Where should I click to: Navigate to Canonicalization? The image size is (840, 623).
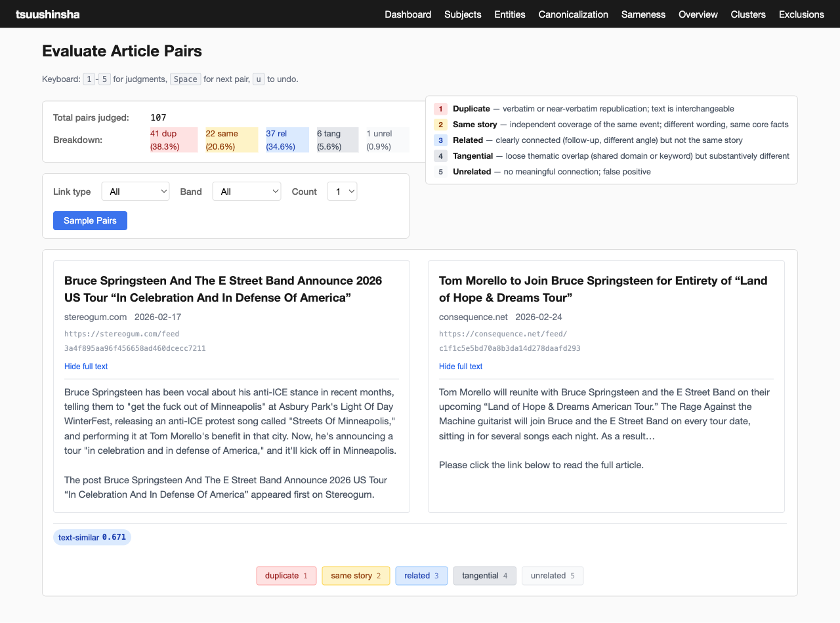click(573, 14)
